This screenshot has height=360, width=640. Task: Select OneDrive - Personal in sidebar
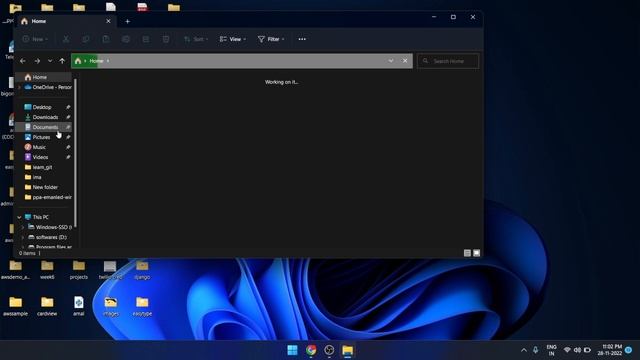pos(48,87)
